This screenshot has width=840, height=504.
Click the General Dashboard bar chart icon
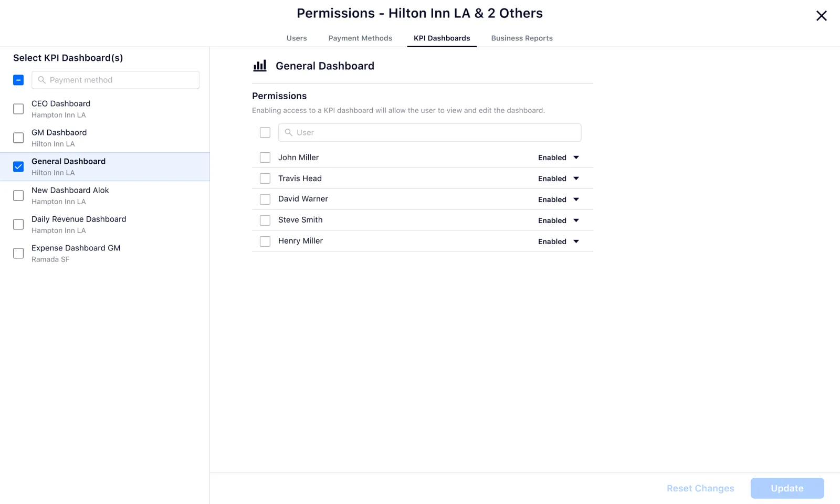(x=260, y=66)
